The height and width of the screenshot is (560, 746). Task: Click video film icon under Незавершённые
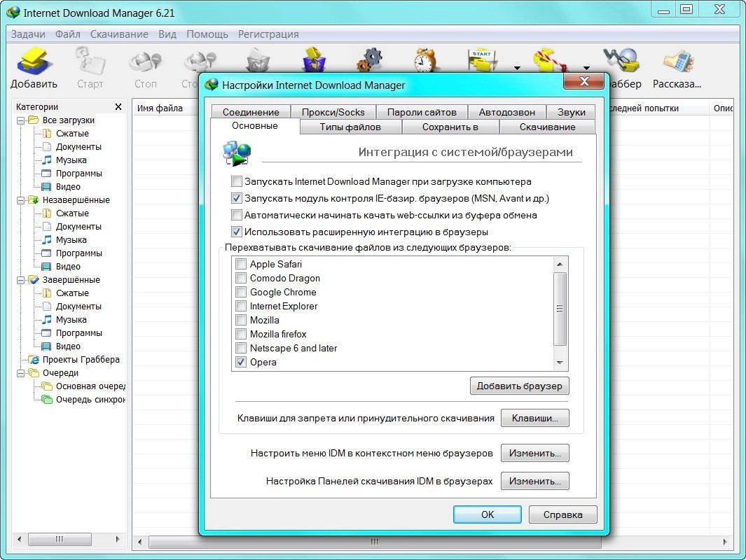47,266
